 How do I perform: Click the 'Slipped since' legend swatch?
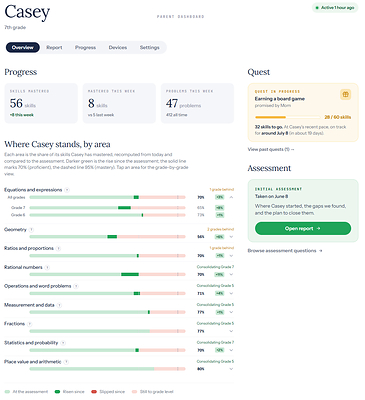coord(94,392)
